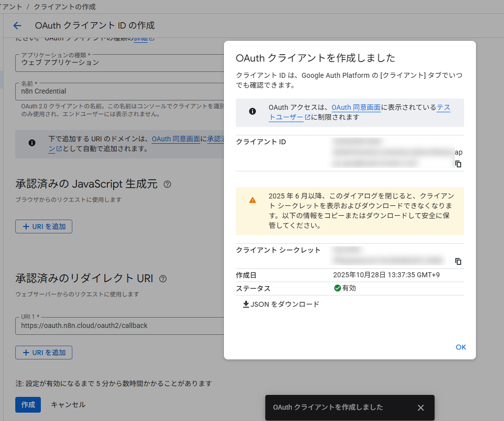Copy the クライアント ID value
504x421 pixels.
click(x=458, y=164)
